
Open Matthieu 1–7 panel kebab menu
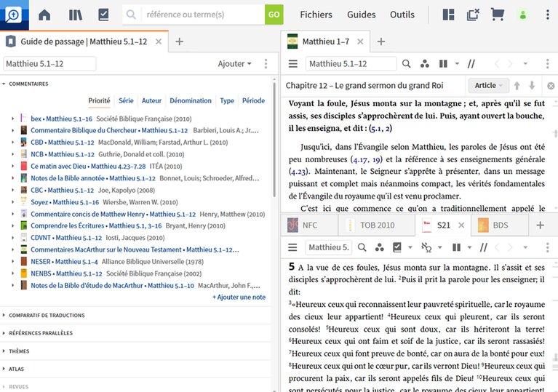(547, 64)
